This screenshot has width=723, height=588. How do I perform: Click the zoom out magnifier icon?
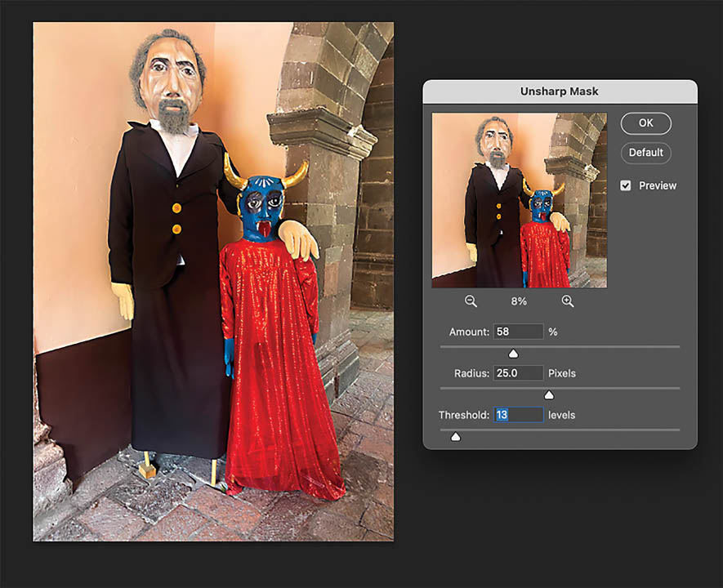(x=471, y=301)
